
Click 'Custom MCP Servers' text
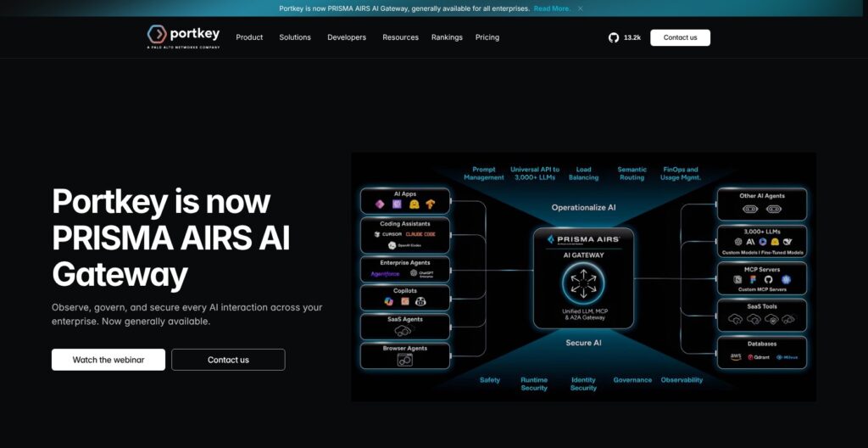[762, 289]
